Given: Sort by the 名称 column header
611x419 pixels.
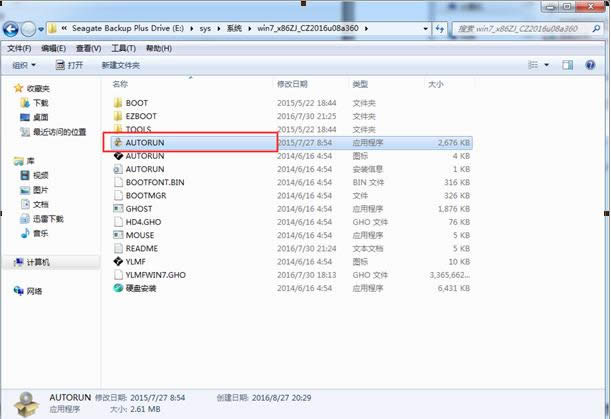Looking at the screenshot, I should pos(120,84).
